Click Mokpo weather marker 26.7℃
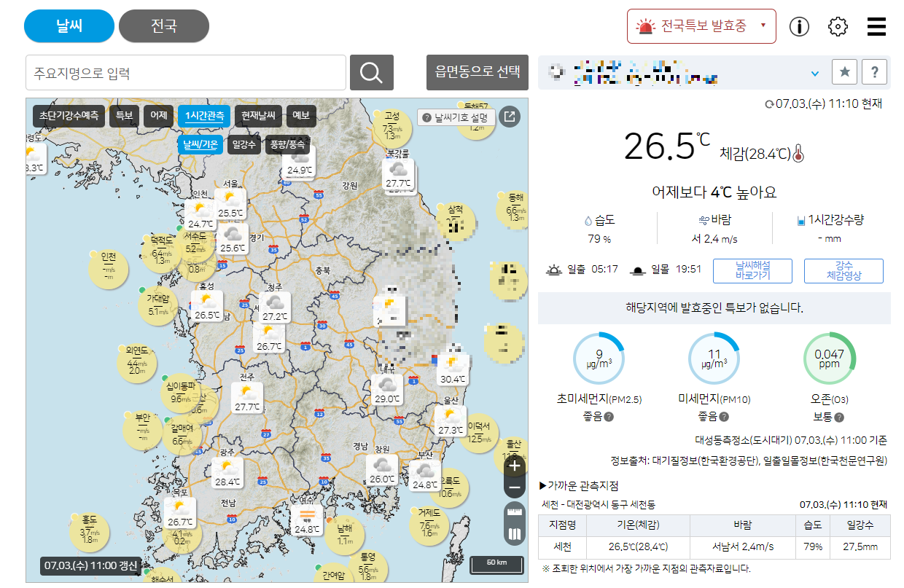 click(x=179, y=513)
